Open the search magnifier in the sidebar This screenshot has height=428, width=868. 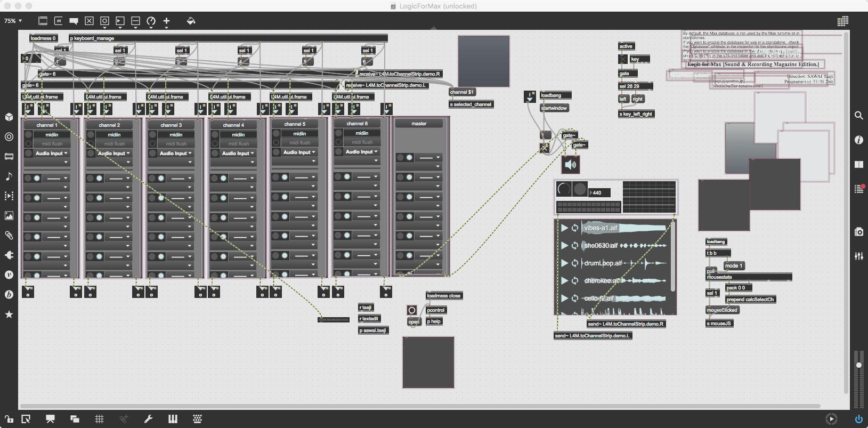pos(858,116)
